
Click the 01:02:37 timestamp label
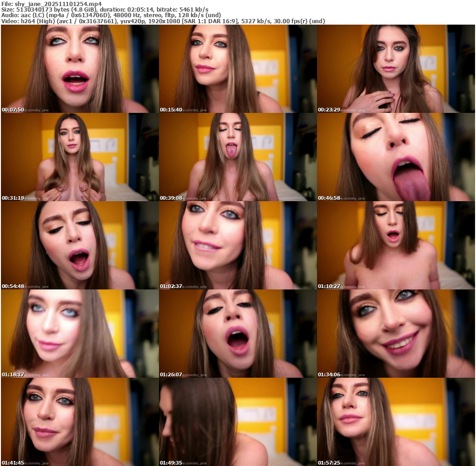171,286
